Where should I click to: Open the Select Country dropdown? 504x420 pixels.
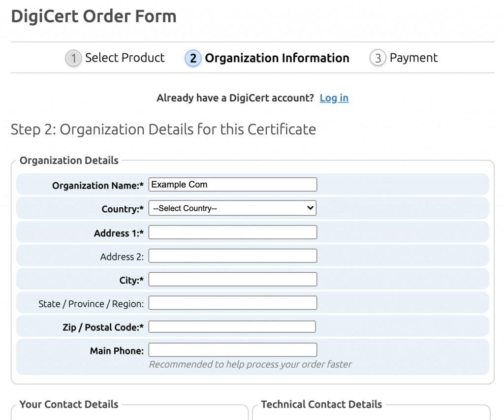(x=232, y=208)
